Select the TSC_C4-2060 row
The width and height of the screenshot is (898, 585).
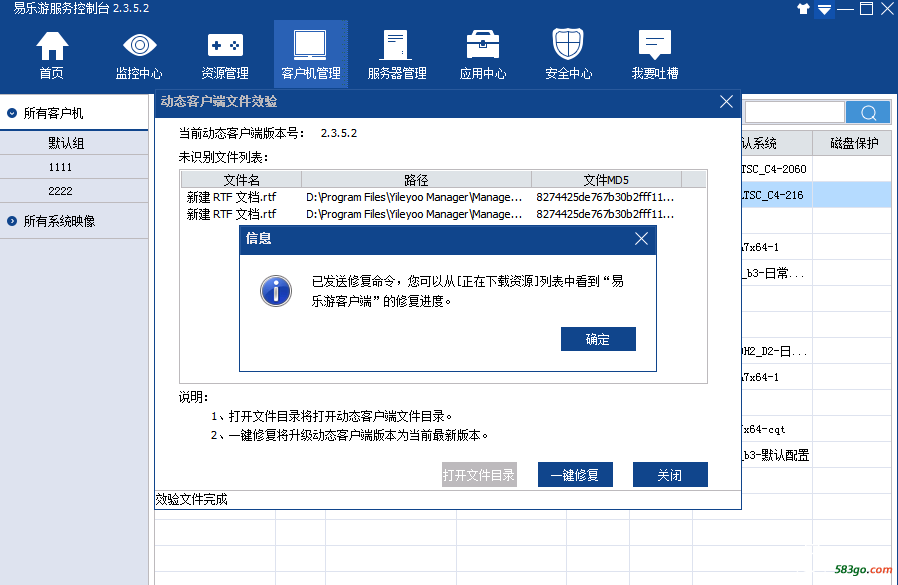816,169
